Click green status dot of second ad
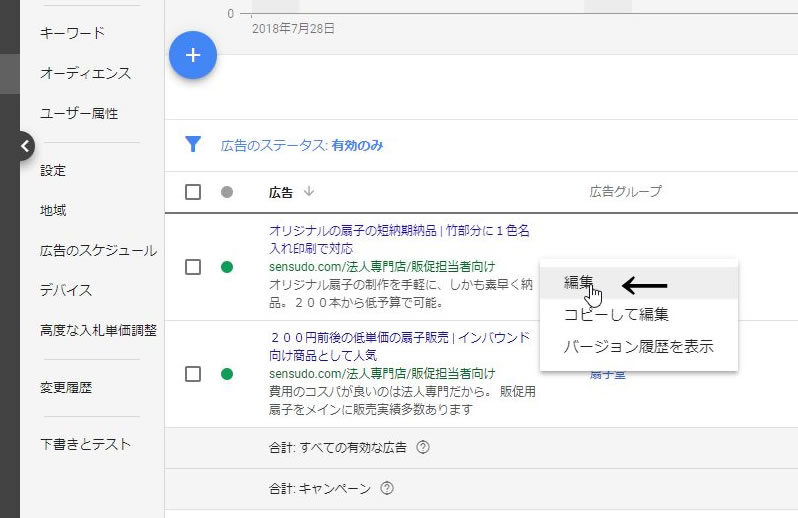This screenshot has width=798, height=518. (x=226, y=374)
